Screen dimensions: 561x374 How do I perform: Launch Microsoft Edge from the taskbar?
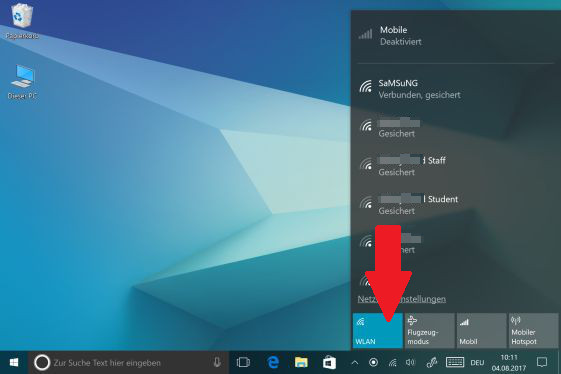[273, 363]
